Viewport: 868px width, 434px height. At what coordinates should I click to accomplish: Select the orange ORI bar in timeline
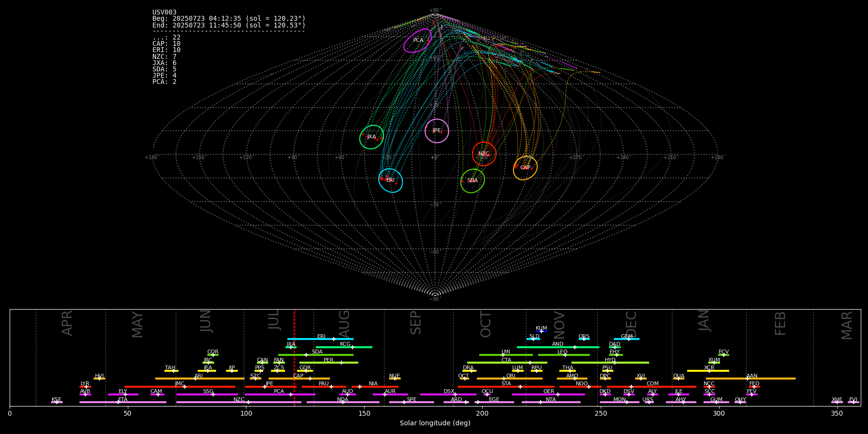[510, 379]
